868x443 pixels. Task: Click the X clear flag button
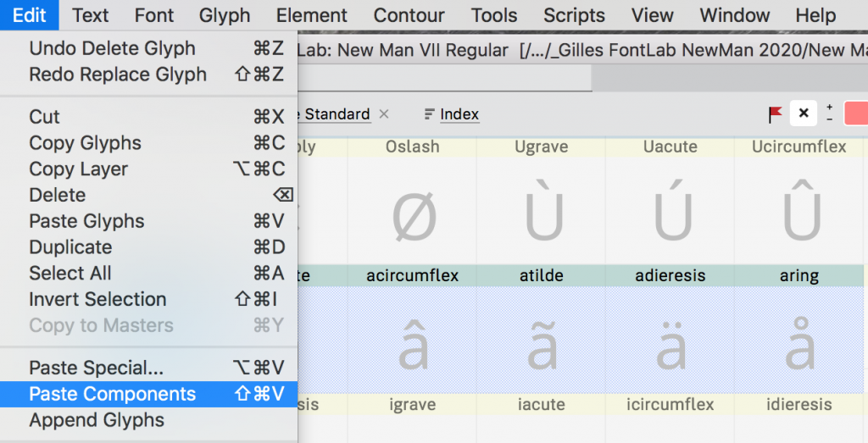(804, 114)
